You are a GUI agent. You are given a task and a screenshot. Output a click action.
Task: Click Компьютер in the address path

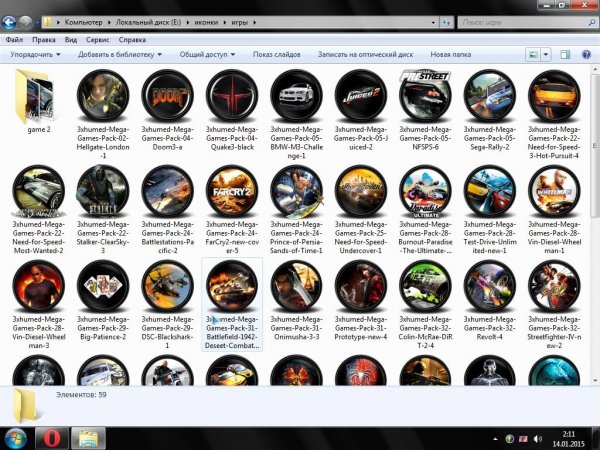(x=83, y=22)
